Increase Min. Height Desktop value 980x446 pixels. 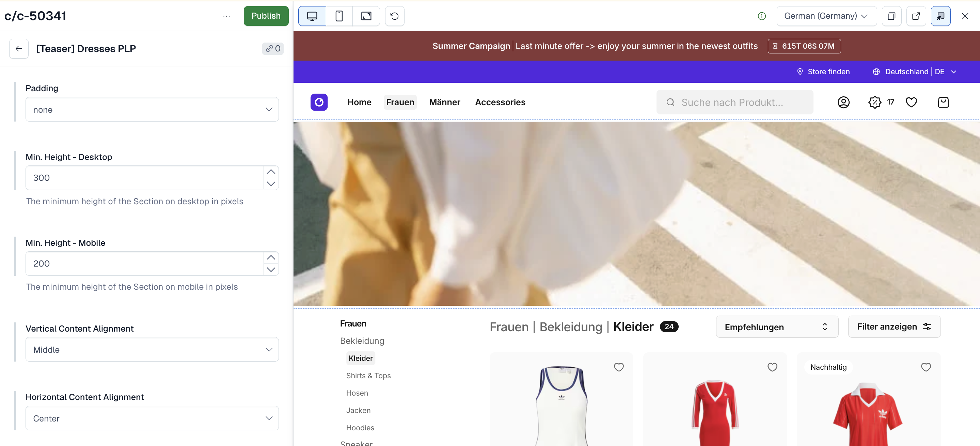pyautogui.click(x=271, y=172)
